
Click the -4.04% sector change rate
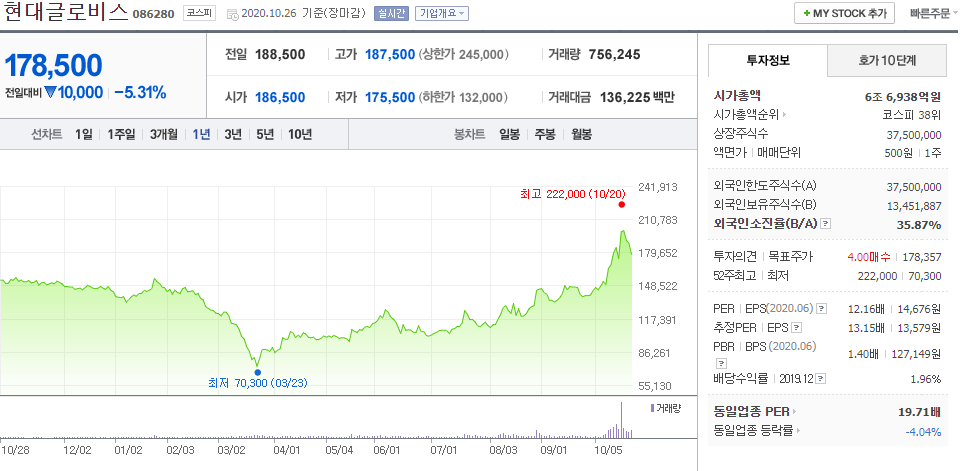point(923,431)
